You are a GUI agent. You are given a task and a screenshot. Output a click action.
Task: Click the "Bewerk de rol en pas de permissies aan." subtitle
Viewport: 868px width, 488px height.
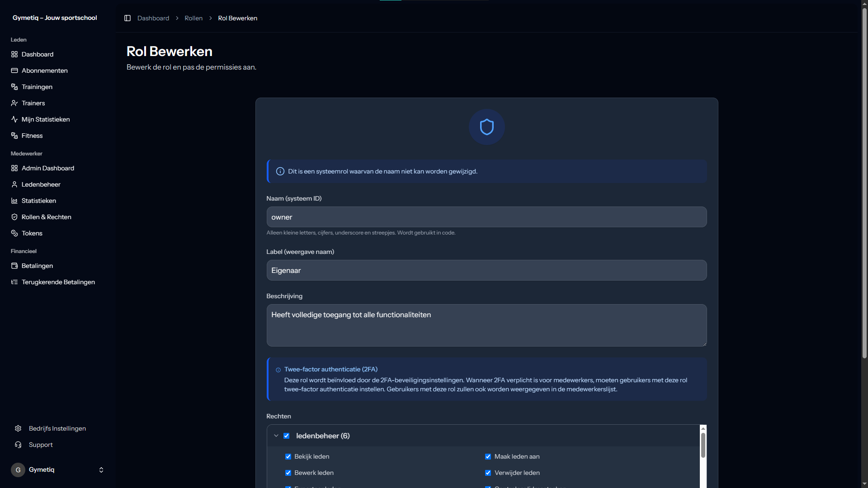[191, 67]
